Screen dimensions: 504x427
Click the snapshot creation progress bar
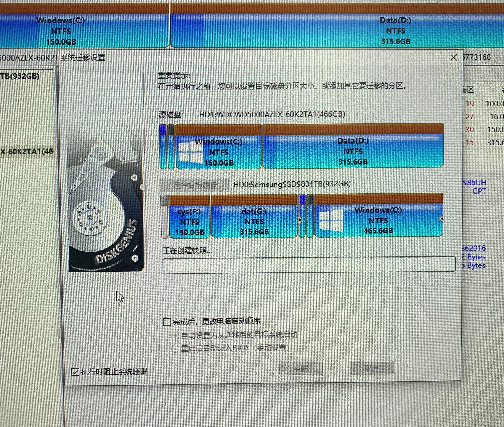point(309,265)
